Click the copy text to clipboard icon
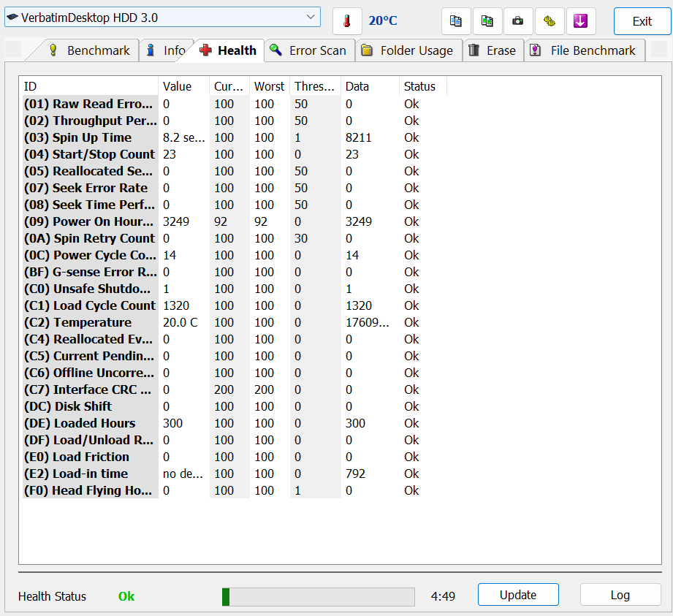The width and height of the screenshot is (673, 616). pos(455,21)
